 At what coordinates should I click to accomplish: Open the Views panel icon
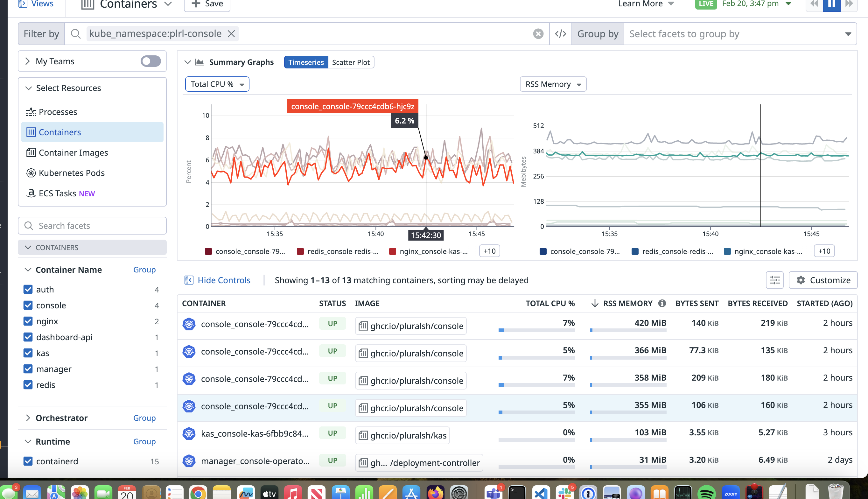23,4
